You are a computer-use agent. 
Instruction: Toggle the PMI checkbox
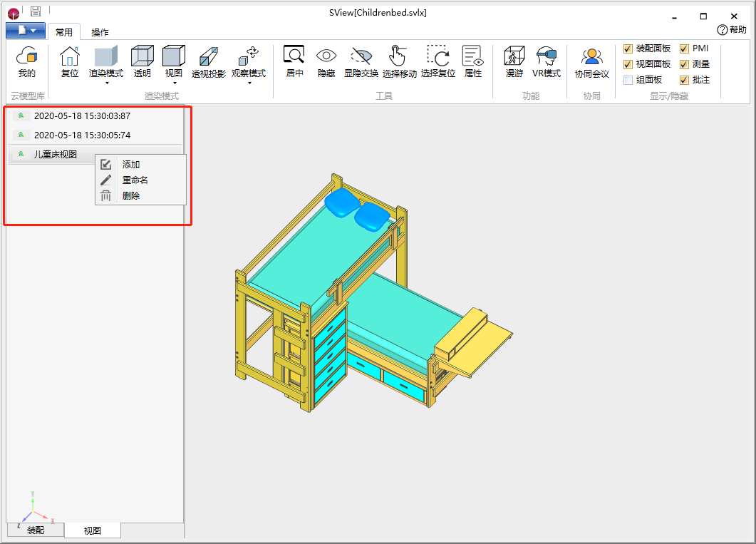tap(684, 48)
